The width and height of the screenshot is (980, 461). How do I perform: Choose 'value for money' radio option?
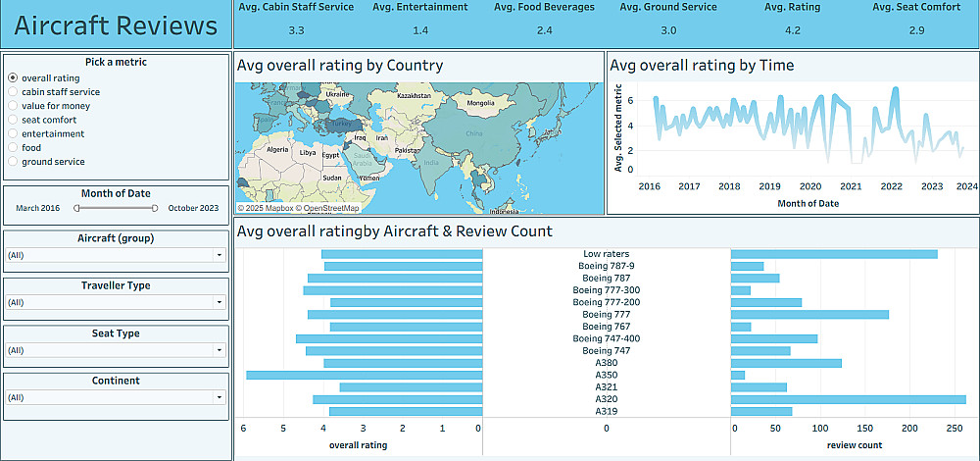coord(13,106)
